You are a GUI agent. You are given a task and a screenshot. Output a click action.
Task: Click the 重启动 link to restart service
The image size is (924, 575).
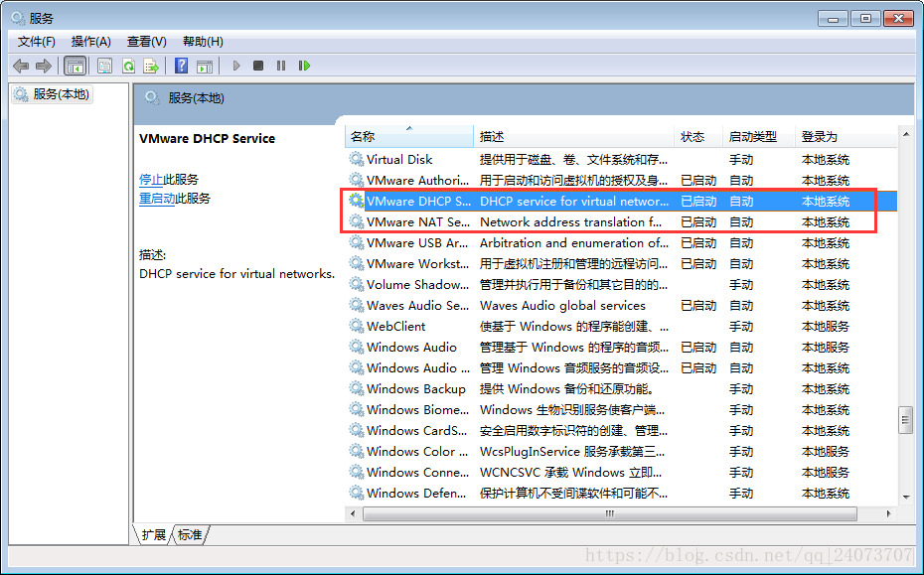click(157, 199)
